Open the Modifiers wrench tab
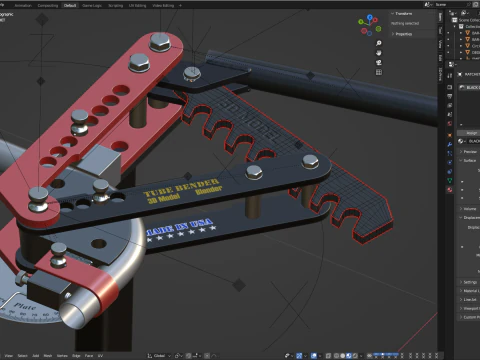The image size is (480, 360). 450,144
